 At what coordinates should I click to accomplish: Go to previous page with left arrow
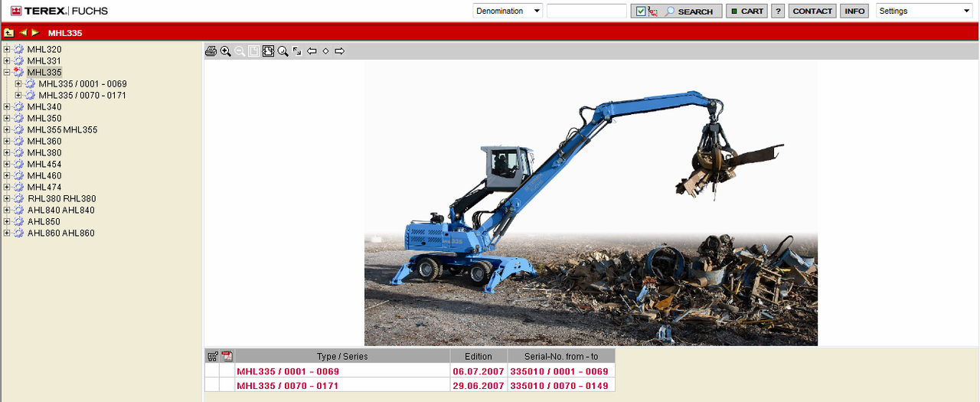pos(312,51)
